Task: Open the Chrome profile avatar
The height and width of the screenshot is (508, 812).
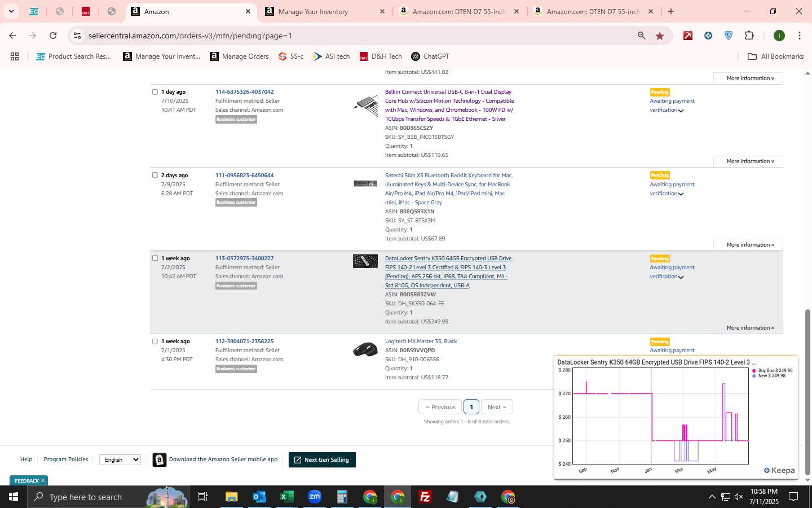Action: click(x=779, y=36)
